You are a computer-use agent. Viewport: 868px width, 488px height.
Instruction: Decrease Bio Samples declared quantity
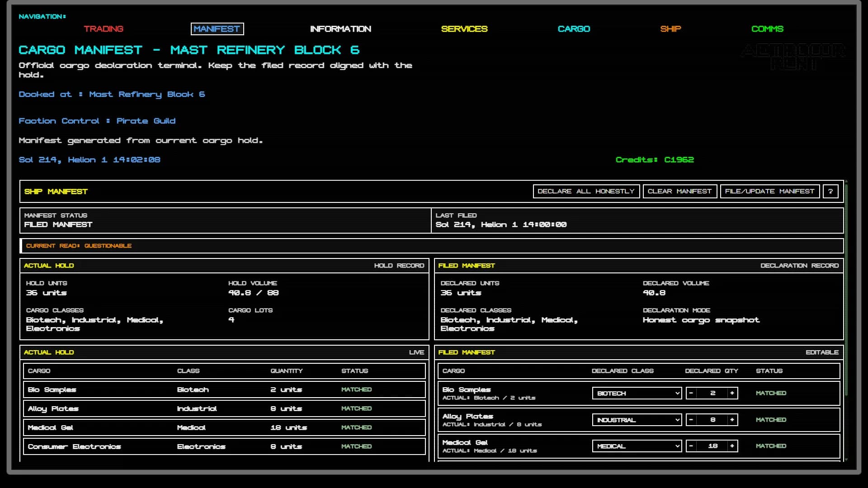tap(691, 393)
